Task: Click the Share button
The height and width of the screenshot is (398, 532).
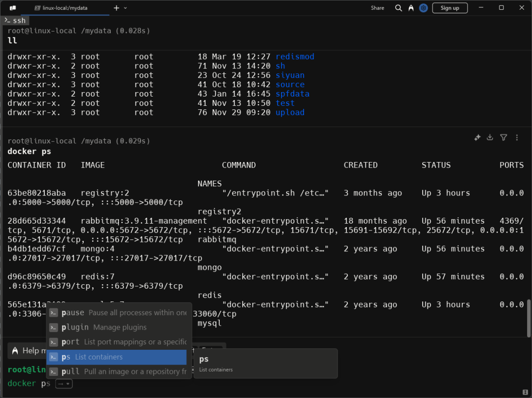Action: coord(378,8)
